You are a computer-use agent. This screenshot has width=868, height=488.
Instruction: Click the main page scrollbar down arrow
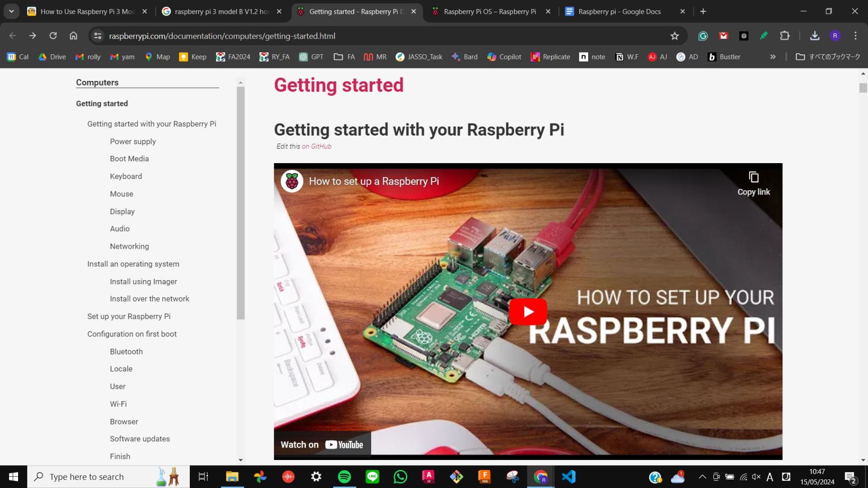click(863, 460)
